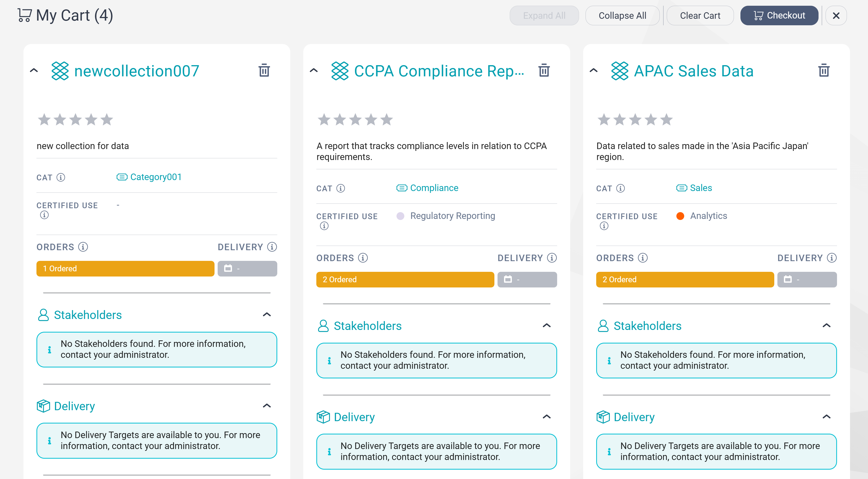Screen dimensions: 868x479
Task: Show Certified Use info in newcollection007 card
Action: pos(44,215)
